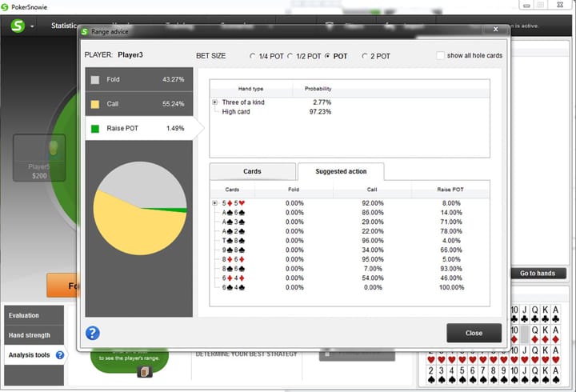This screenshot has width=576, height=392.
Task: Select the A♣6♣ hand row
Action: pos(350,213)
